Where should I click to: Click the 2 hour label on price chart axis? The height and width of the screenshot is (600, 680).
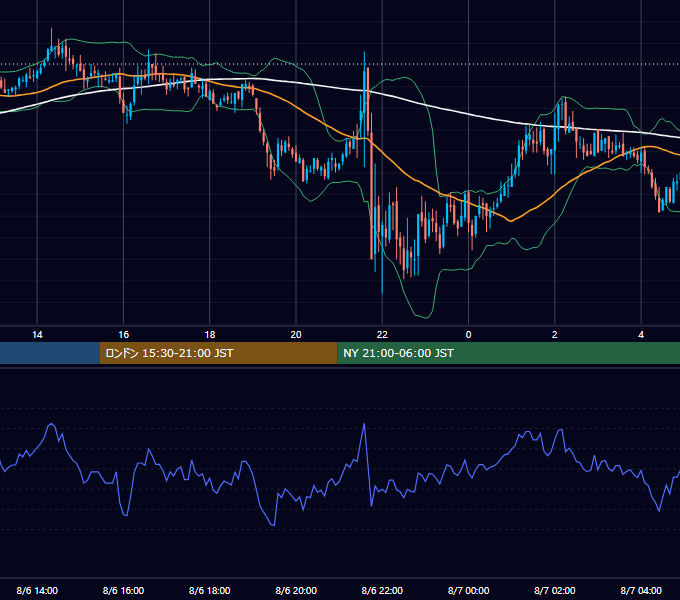click(x=555, y=335)
